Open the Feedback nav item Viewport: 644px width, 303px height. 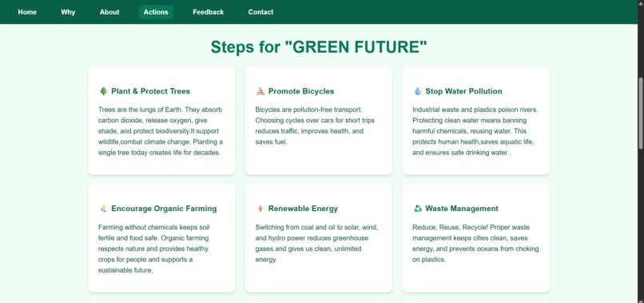coord(209,12)
